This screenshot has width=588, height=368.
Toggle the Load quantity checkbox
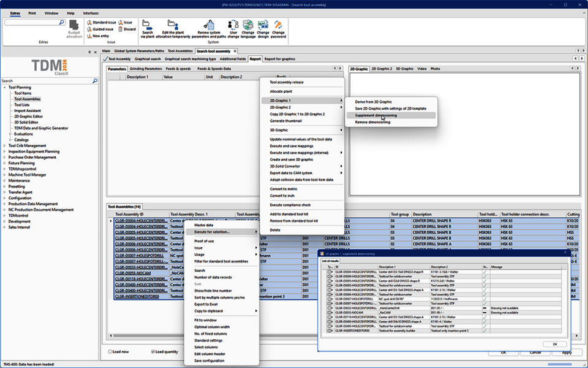[153, 352]
